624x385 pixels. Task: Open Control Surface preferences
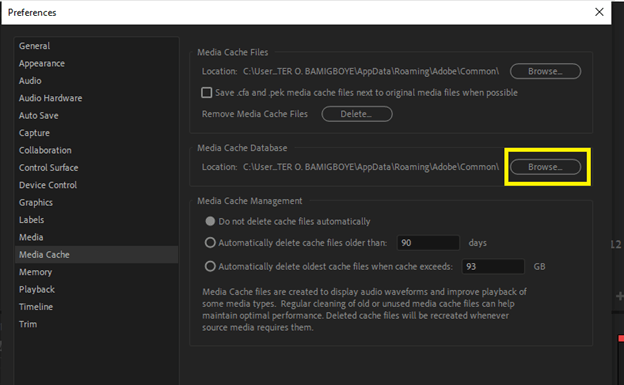(48, 168)
